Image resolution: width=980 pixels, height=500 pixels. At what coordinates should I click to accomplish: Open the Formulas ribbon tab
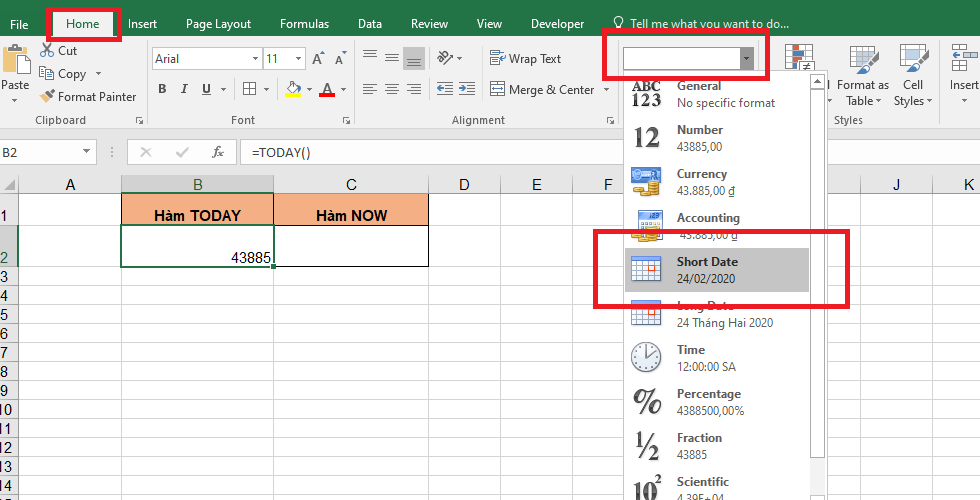coord(304,24)
